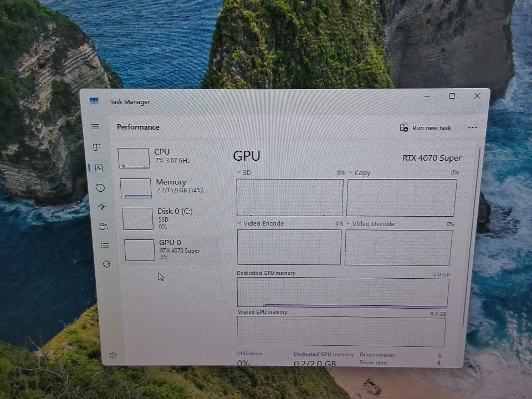The height and width of the screenshot is (399, 532).
Task: Go to the Processes page icon
Action: pyautogui.click(x=96, y=147)
